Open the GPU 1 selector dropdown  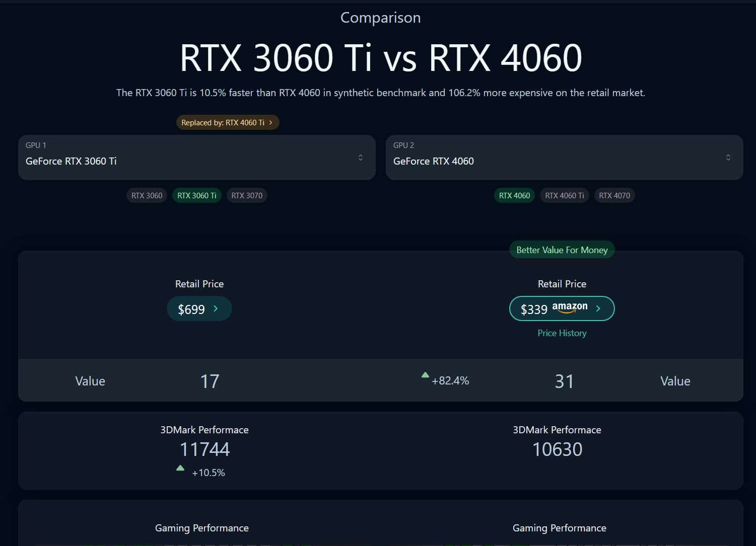196,158
